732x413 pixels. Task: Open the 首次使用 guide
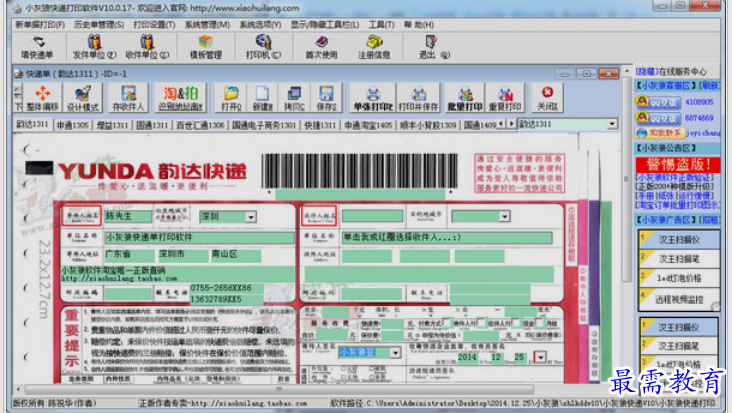(x=321, y=47)
